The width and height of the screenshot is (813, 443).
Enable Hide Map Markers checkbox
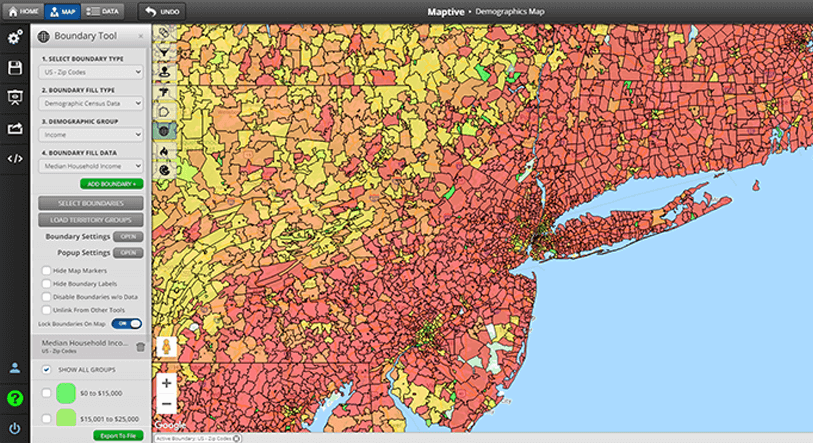47,271
